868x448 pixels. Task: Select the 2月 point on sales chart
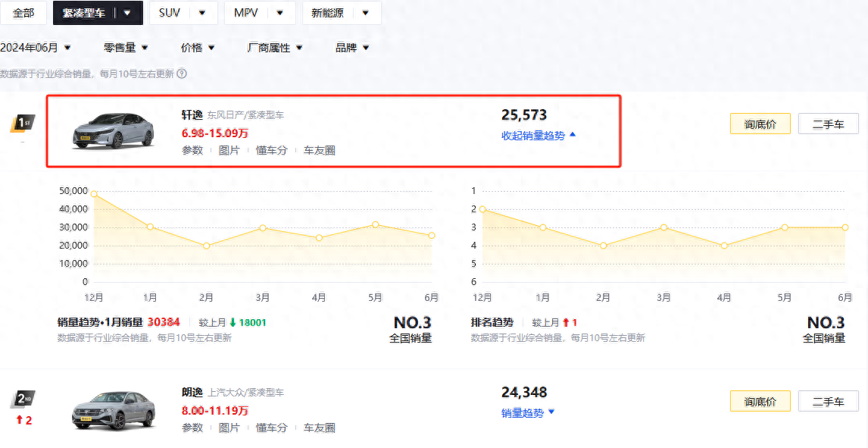point(207,246)
